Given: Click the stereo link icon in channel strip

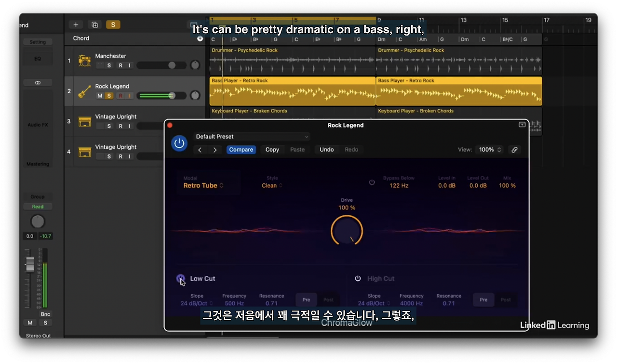Looking at the screenshot, I should (38, 83).
